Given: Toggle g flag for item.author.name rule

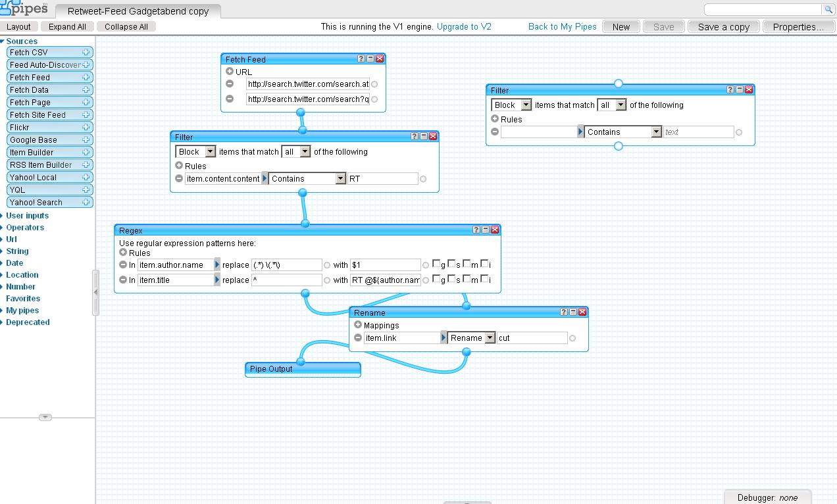Looking at the screenshot, I should [x=436, y=264].
